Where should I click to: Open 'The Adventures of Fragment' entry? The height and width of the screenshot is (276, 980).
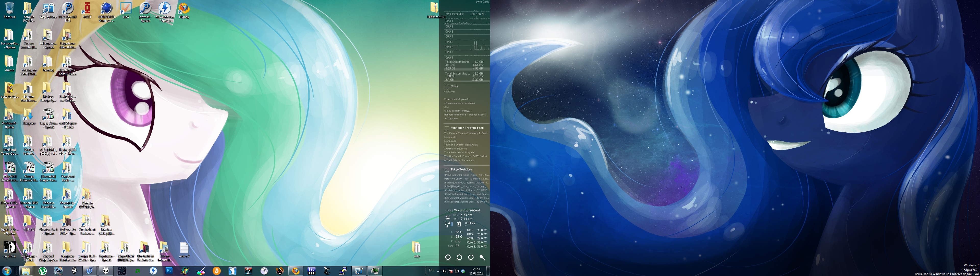[460, 153]
